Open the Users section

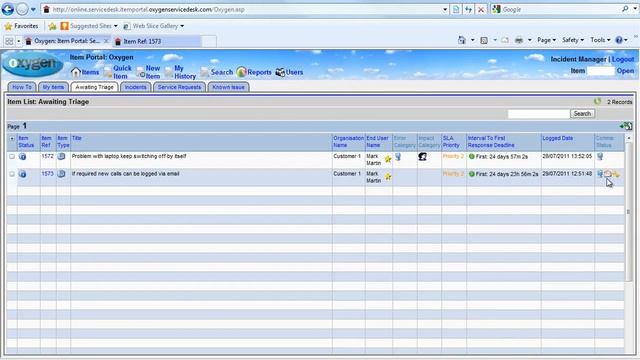pos(289,72)
